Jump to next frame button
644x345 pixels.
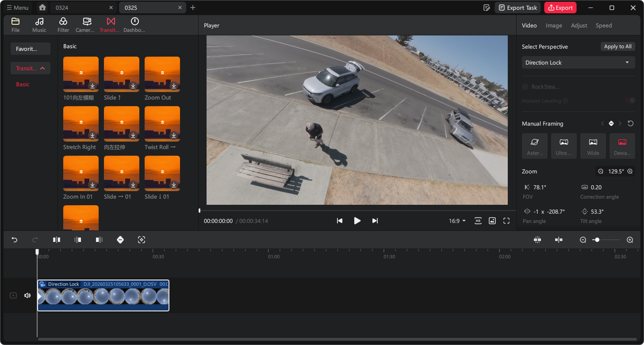[x=375, y=221]
